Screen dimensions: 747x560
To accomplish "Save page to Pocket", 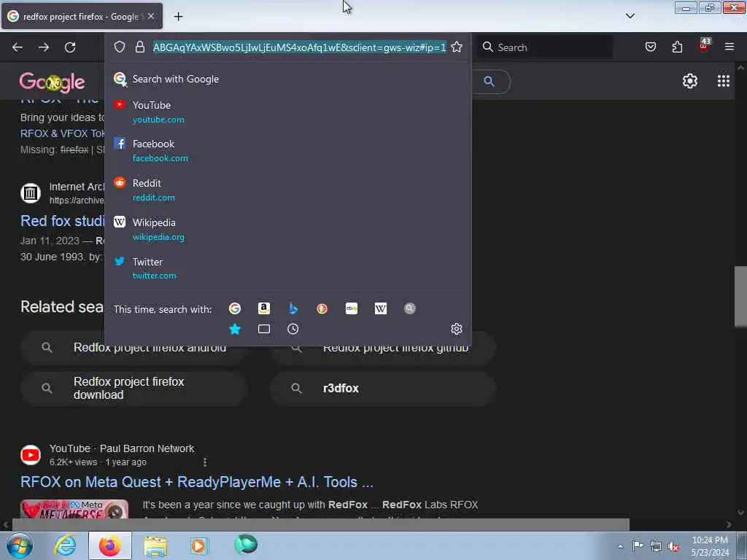I will (650, 47).
